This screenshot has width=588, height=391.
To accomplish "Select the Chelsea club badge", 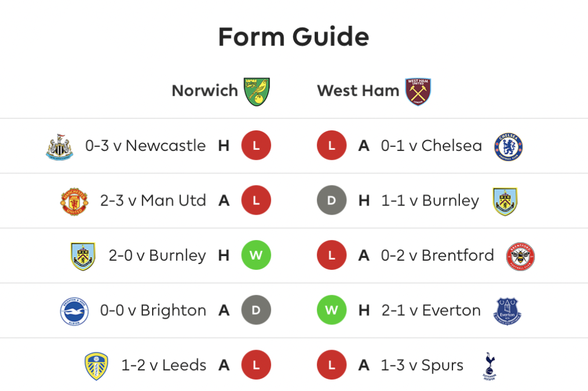I will (x=508, y=146).
